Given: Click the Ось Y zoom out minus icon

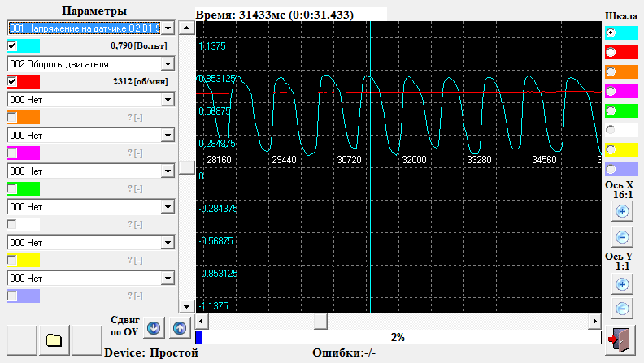Looking at the screenshot, I should [x=622, y=309].
